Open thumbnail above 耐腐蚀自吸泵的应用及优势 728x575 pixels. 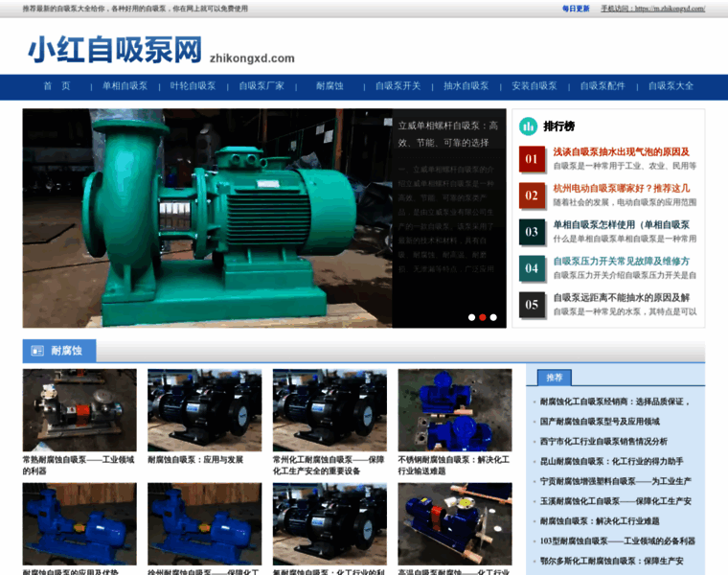[x=80, y=524]
